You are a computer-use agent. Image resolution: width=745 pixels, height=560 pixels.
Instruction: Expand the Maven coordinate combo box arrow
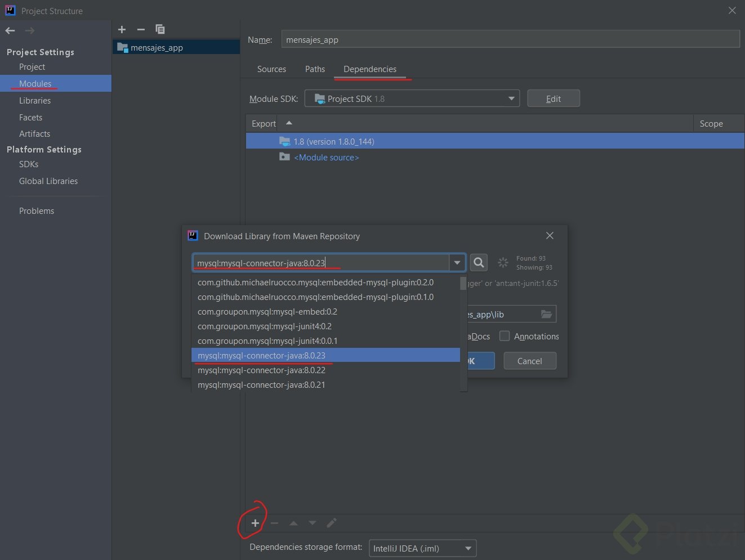(x=457, y=263)
